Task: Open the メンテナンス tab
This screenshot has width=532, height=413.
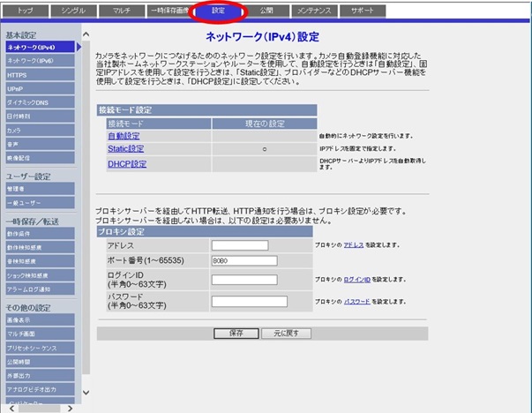Action: point(314,11)
